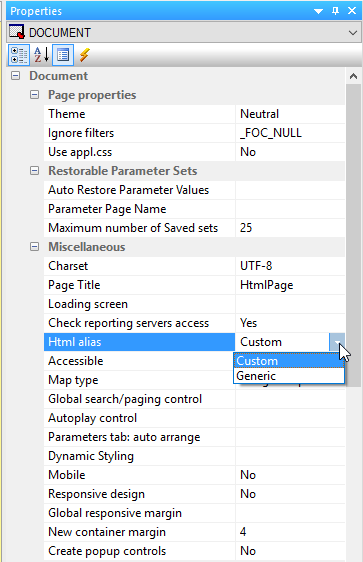The image size is (363, 562).
Task: Open the DOCUMENT object selector dropdown
Action: pos(353,33)
